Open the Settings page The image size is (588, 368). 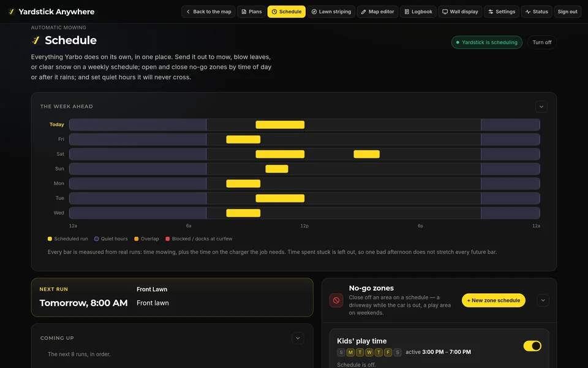coord(502,12)
